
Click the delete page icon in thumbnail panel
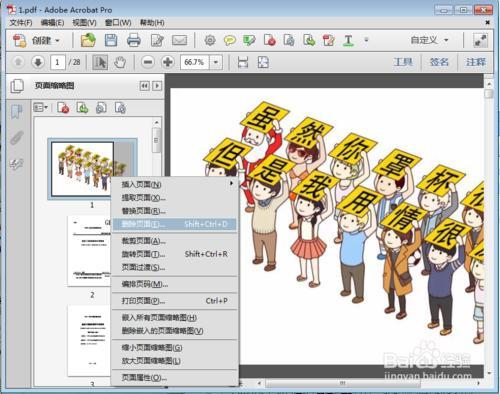click(x=63, y=108)
